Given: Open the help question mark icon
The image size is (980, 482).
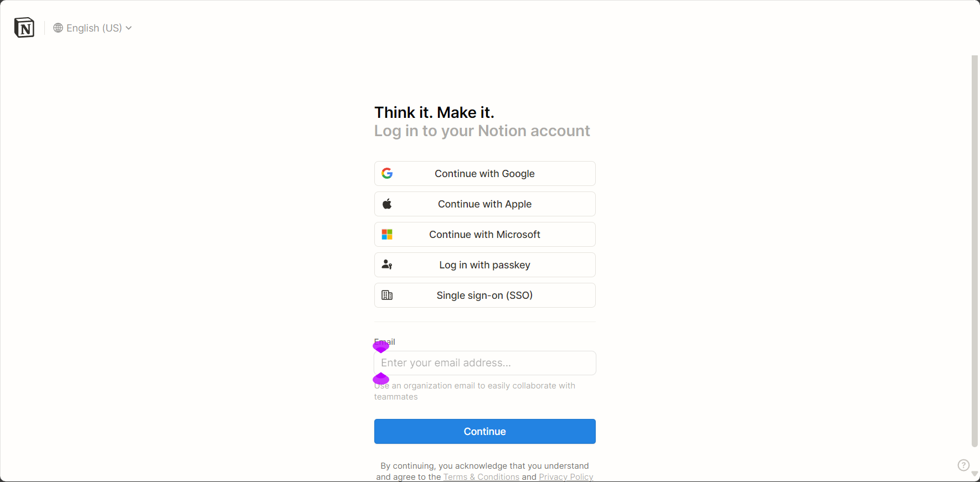Looking at the screenshot, I should click(x=963, y=465).
